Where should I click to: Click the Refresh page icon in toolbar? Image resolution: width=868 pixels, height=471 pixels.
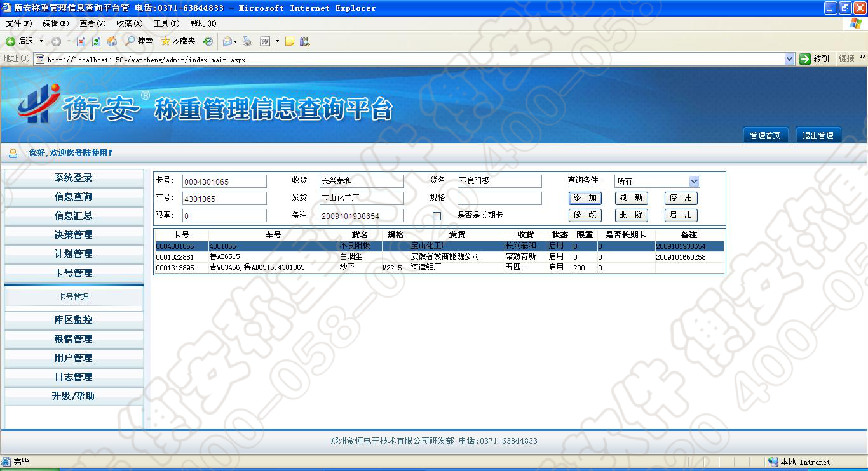click(x=96, y=41)
